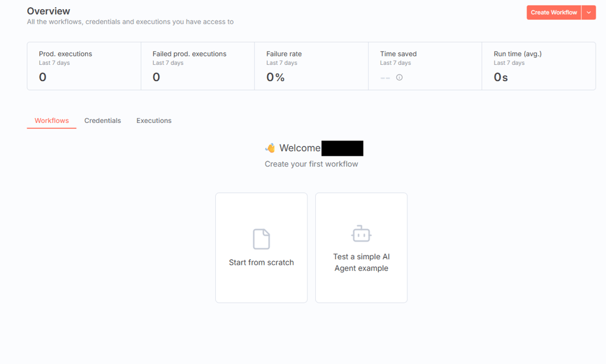Click the 0% failure rate value
This screenshot has width=606, height=364.
pos(275,78)
